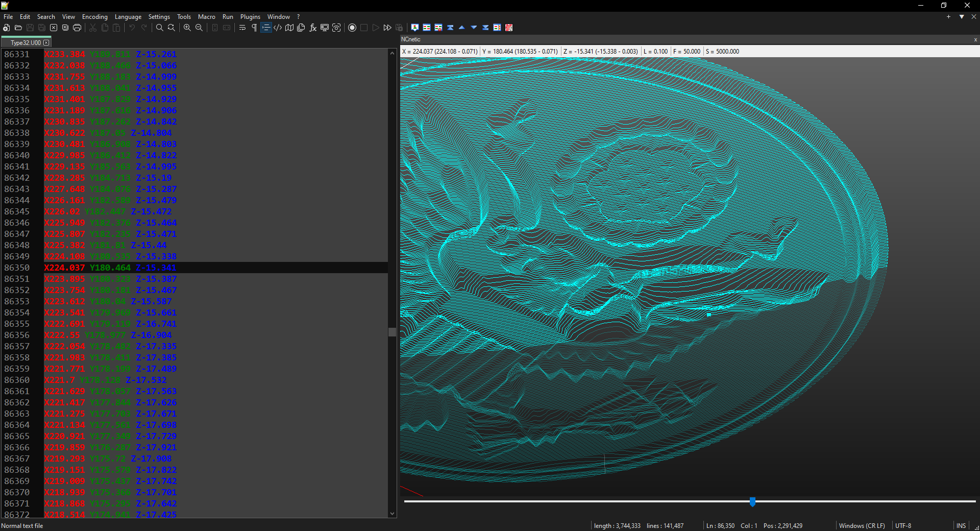Go to previous difference up-arrow icon
The width and height of the screenshot is (980, 531).
coord(462,28)
